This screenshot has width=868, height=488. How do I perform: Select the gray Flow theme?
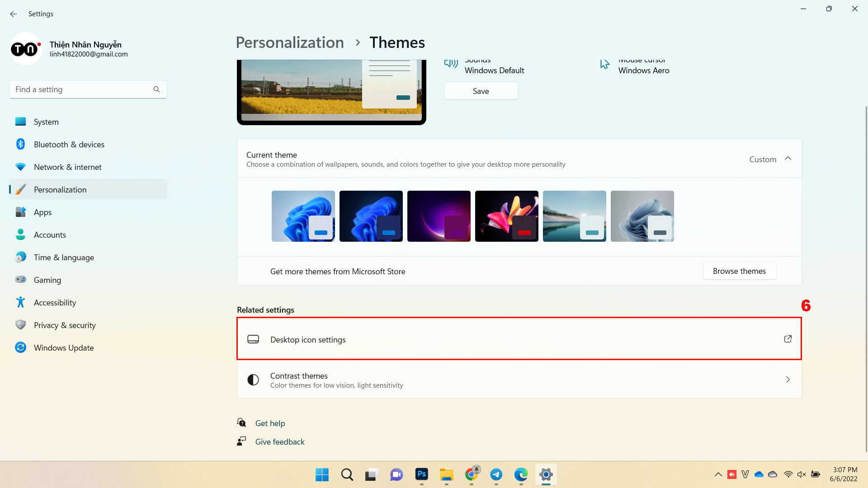click(x=642, y=216)
